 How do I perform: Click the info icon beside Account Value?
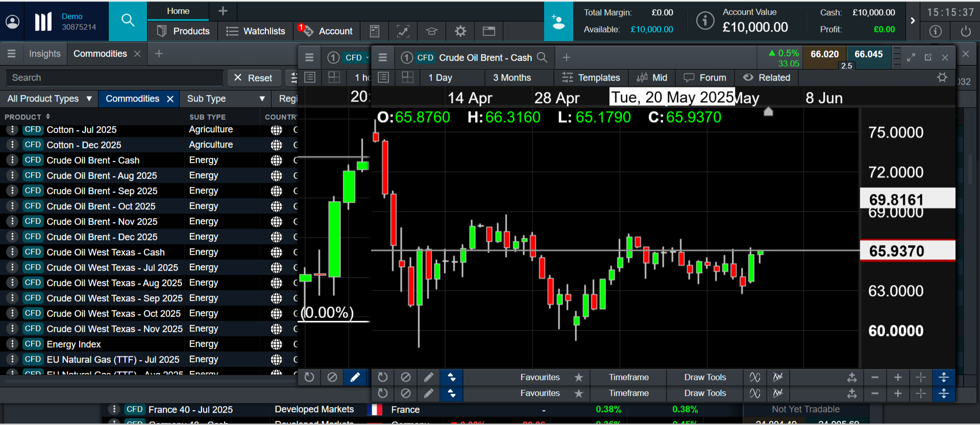pos(705,20)
